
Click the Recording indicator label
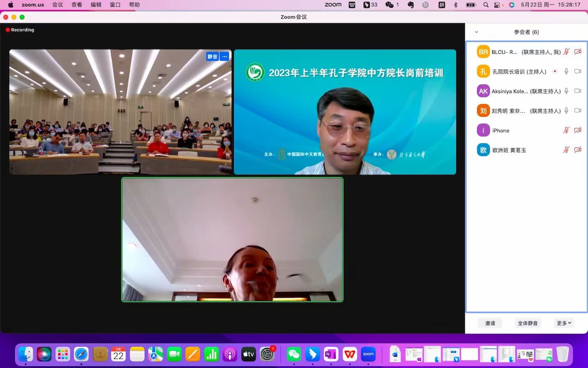pyautogui.click(x=20, y=30)
